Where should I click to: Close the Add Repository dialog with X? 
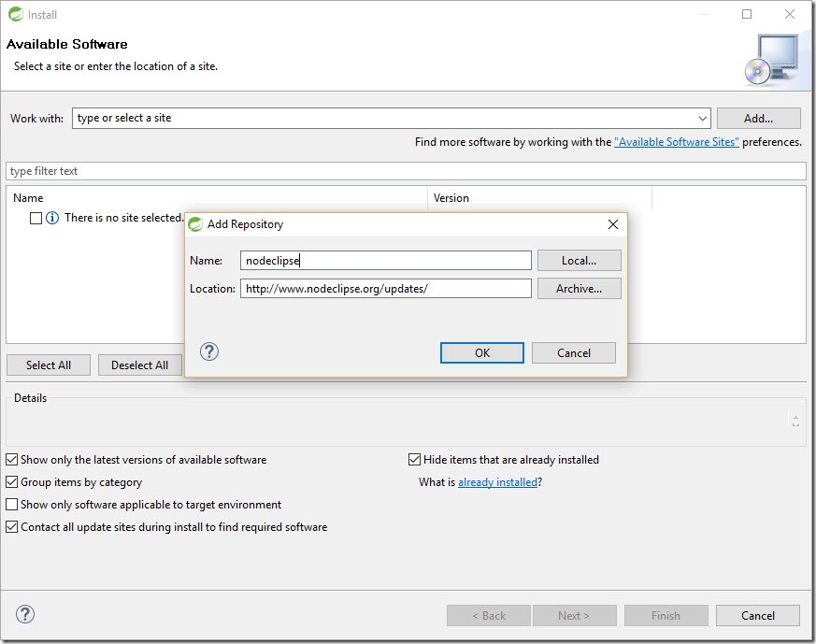[x=613, y=224]
